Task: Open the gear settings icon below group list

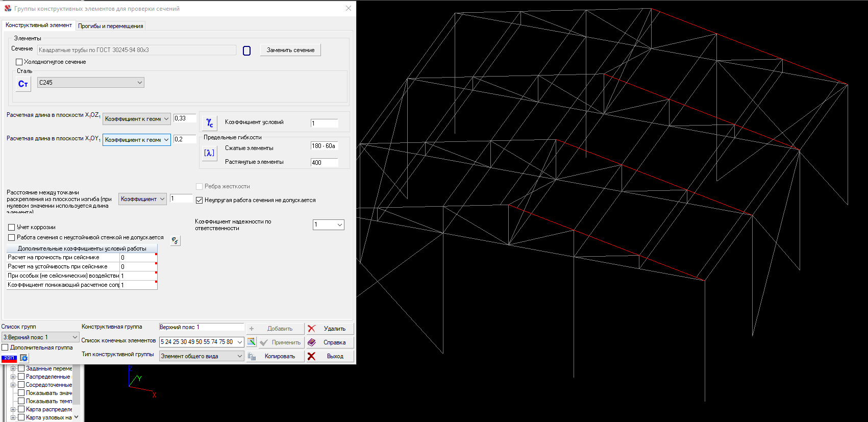Action: point(24,358)
